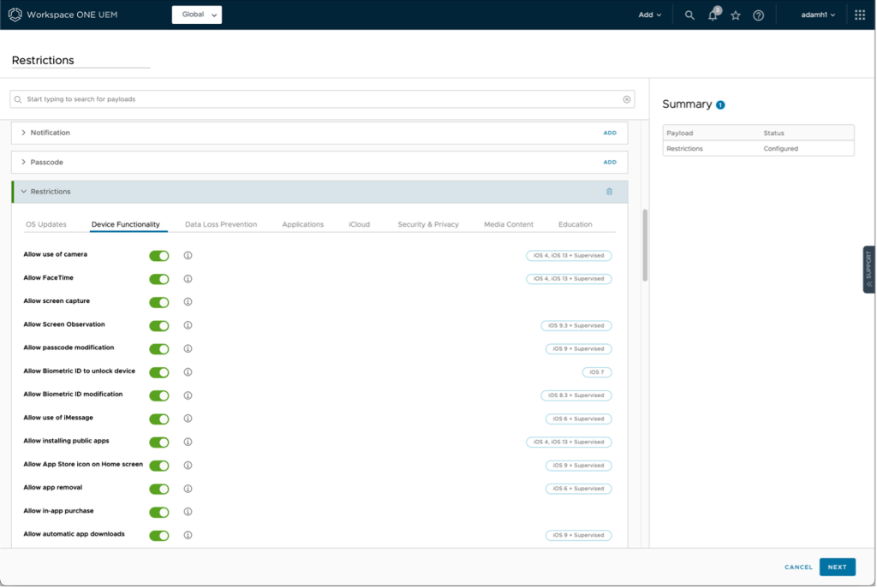Open the Global organization group dropdown

pos(197,15)
